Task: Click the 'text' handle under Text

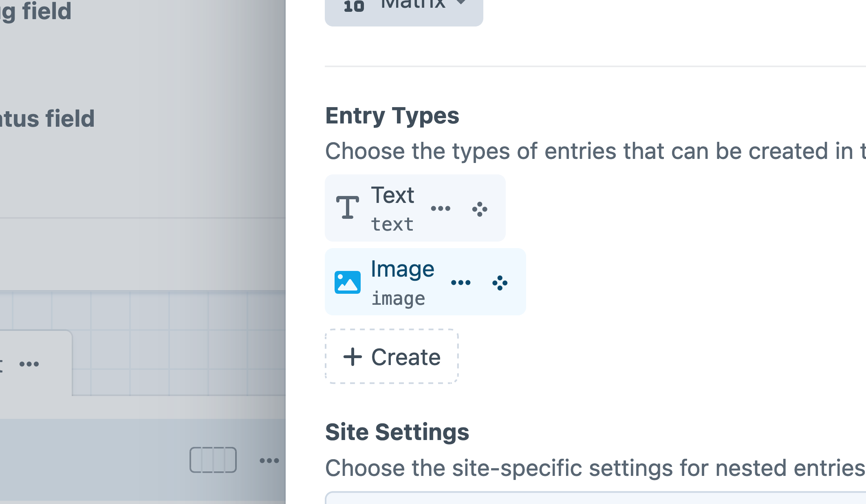Action: 392,225
